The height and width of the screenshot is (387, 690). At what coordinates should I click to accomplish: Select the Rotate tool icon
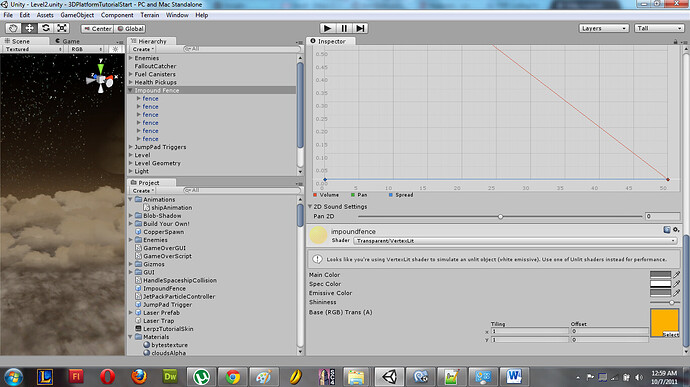point(46,28)
